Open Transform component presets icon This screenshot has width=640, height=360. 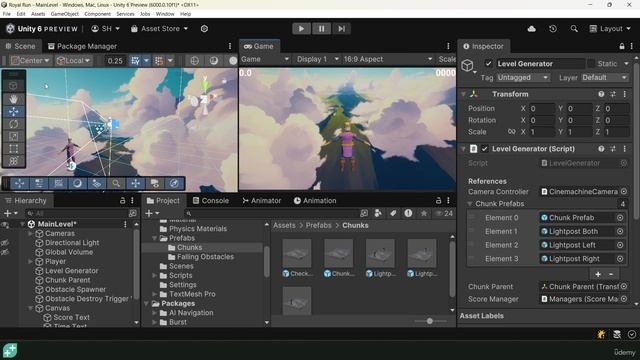pos(613,94)
